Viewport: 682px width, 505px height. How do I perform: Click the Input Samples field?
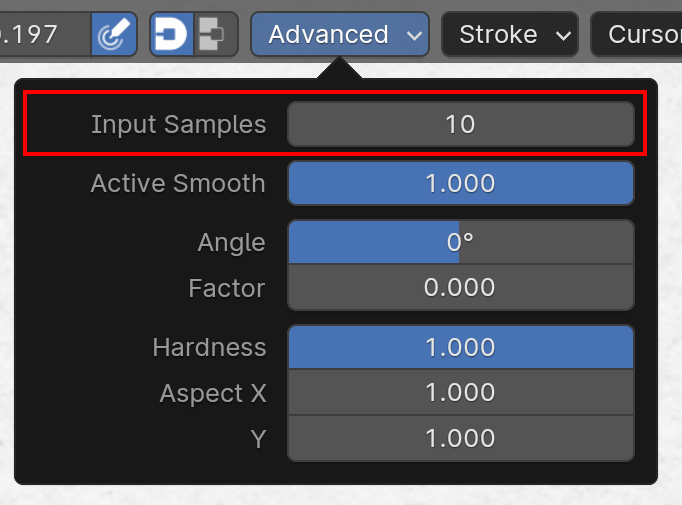coord(461,125)
